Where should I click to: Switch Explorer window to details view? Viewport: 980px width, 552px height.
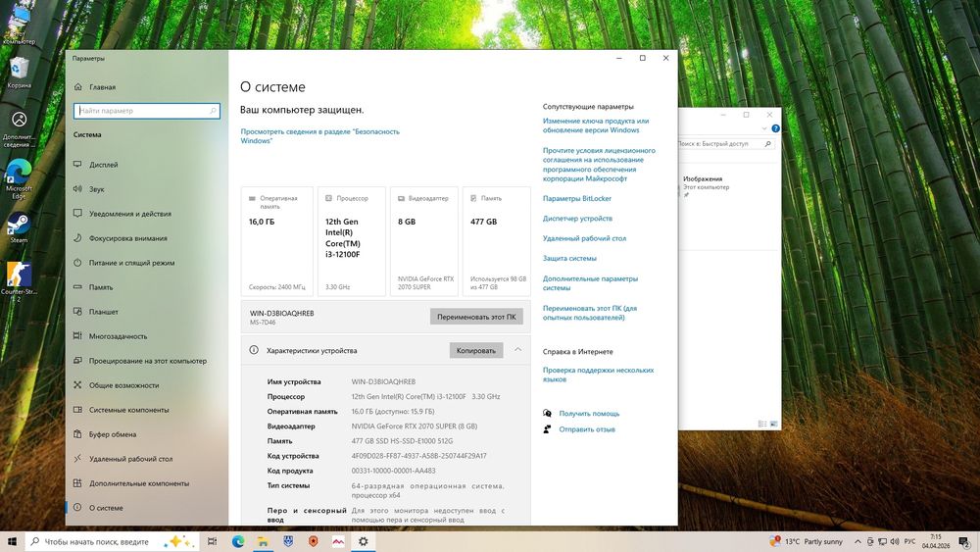tap(762, 424)
